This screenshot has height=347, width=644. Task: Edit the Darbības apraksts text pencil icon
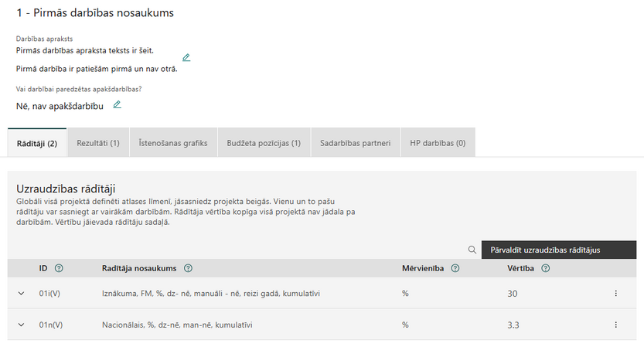(186, 57)
